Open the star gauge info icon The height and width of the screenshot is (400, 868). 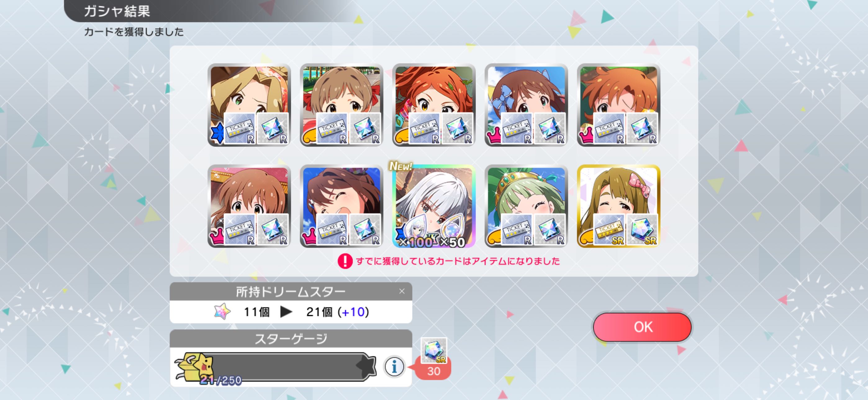coord(394,366)
